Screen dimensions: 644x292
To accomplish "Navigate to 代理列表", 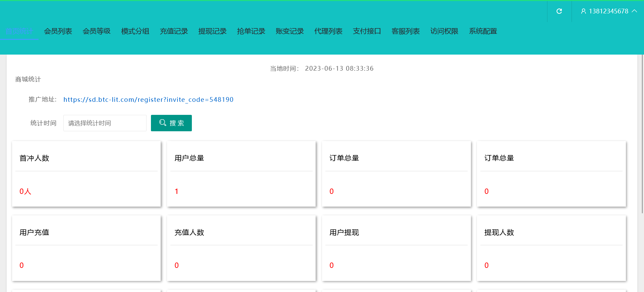I will [328, 31].
